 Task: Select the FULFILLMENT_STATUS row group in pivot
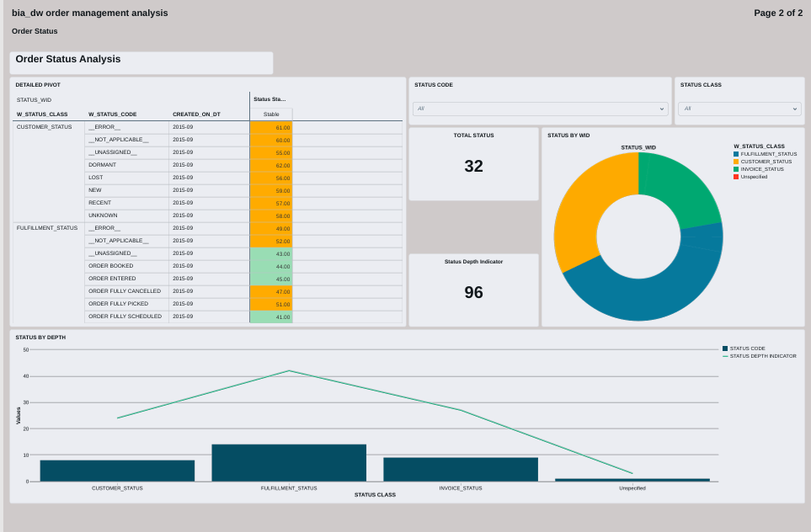(x=47, y=228)
